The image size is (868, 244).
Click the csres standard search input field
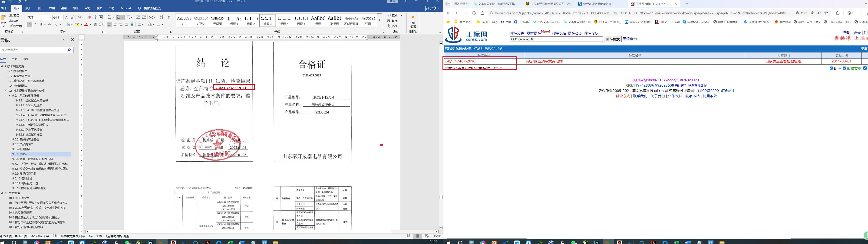(556, 39)
